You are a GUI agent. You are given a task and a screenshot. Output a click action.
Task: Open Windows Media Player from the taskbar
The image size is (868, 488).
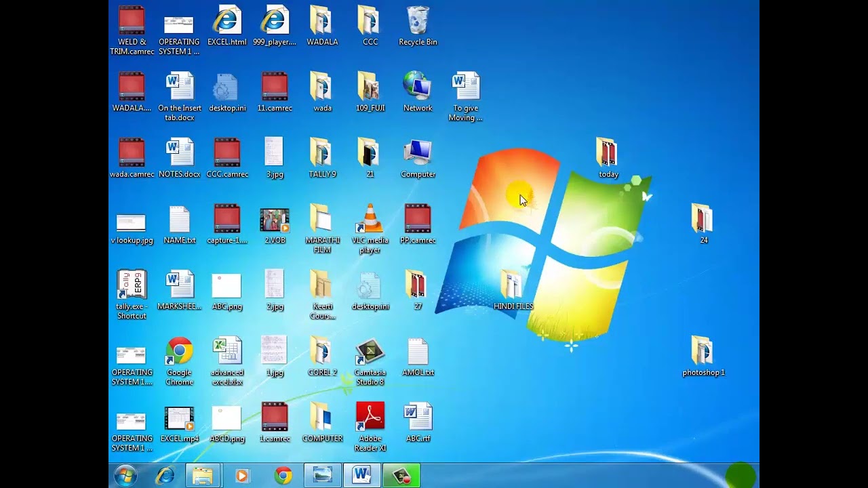pyautogui.click(x=242, y=476)
